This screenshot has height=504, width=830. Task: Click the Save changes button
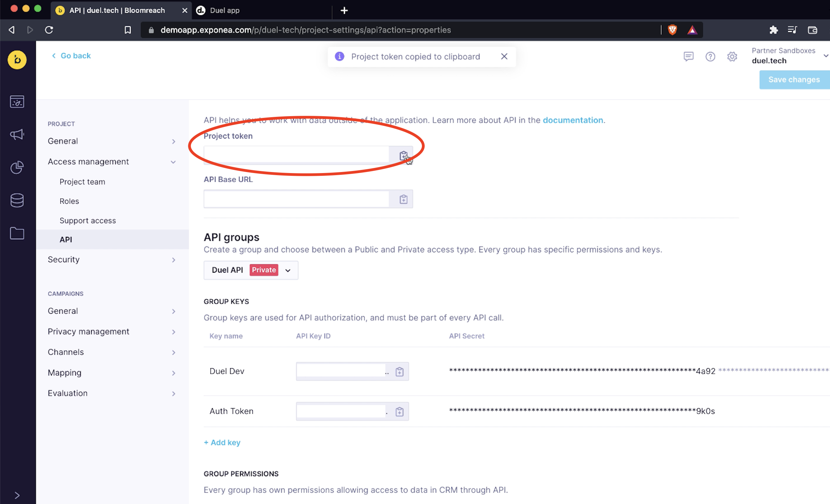tap(794, 80)
